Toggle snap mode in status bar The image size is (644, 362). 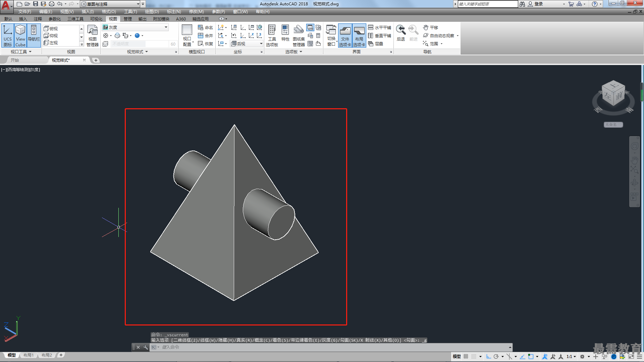click(x=474, y=356)
